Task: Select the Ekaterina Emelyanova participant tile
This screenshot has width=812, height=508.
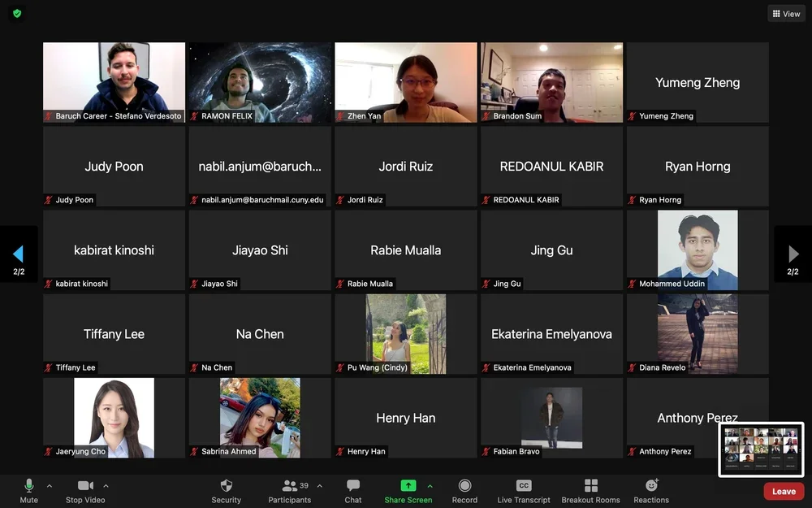Action: [x=551, y=334]
